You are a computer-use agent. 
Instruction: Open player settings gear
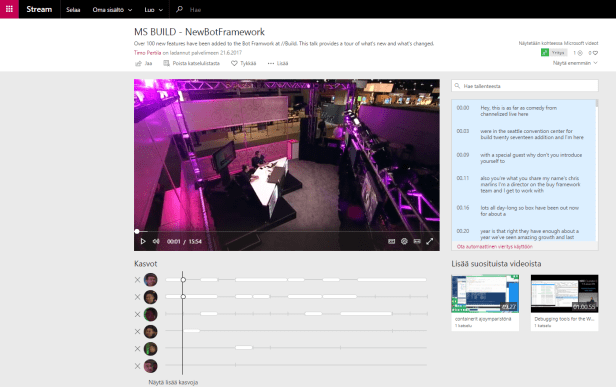click(404, 241)
